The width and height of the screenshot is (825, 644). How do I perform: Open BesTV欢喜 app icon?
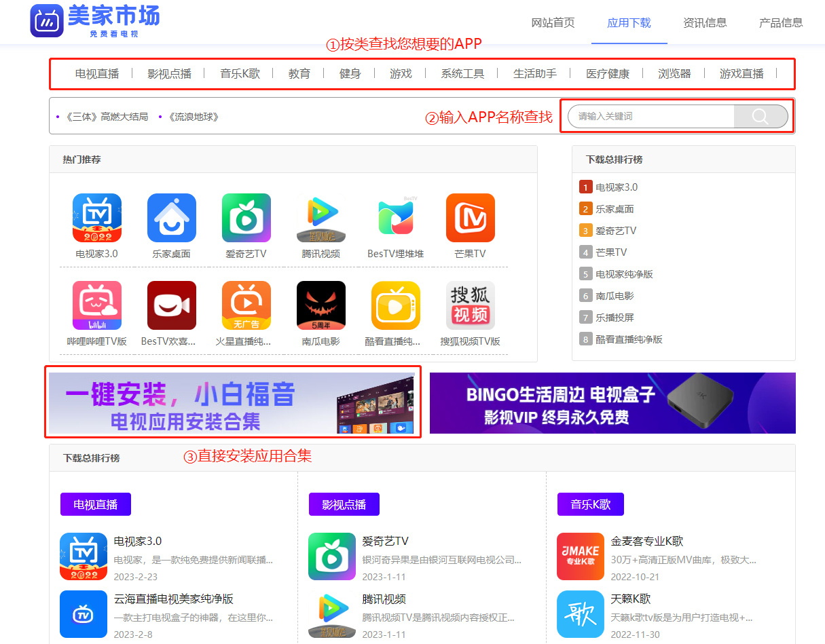tap(172, 305)
